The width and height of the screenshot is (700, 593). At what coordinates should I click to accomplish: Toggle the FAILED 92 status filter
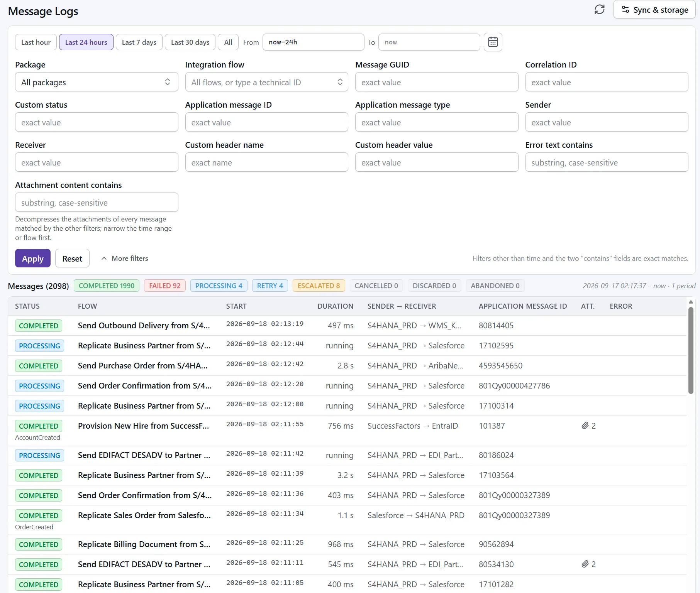165,286
